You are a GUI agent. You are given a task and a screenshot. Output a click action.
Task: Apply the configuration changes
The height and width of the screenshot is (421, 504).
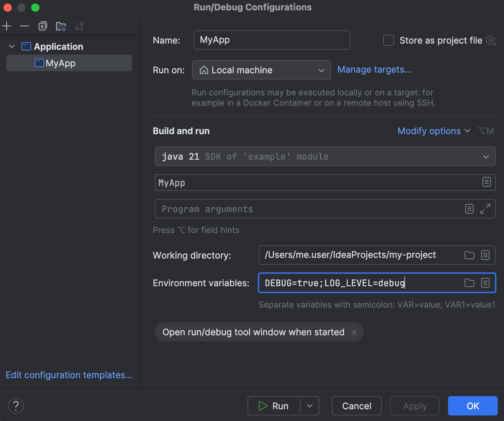(x=414, y=406)
